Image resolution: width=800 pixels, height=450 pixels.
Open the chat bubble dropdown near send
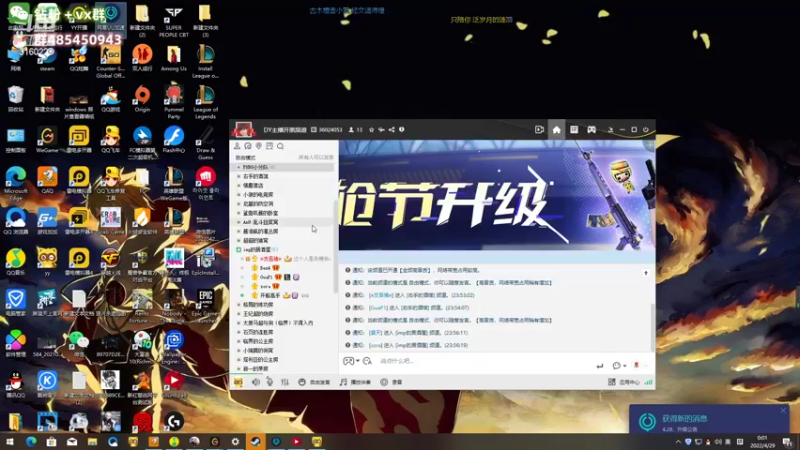click(x=619, y=366)
